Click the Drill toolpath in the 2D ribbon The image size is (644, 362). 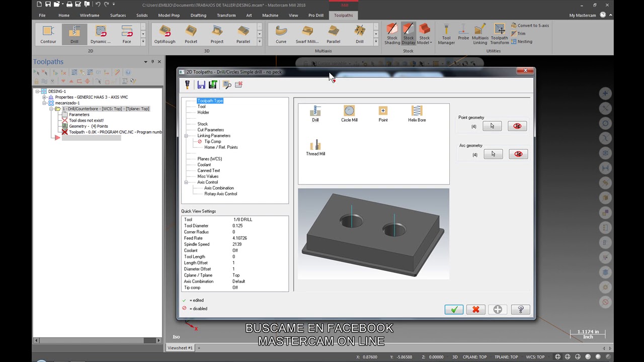[74, 35]
